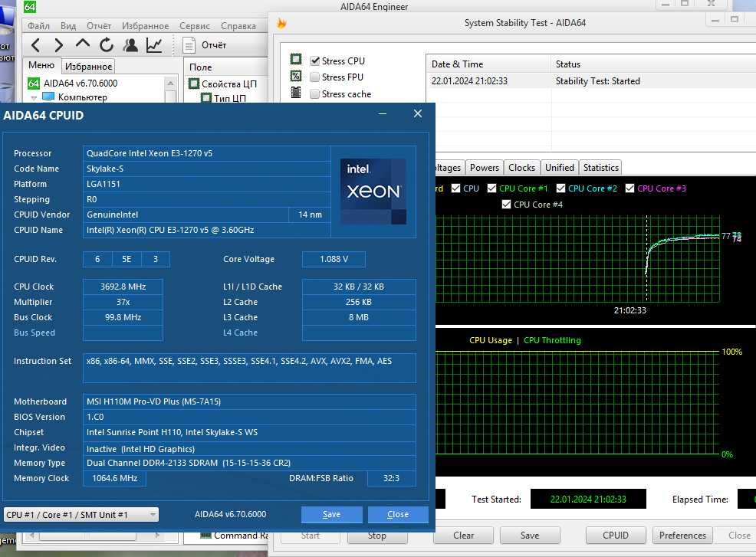Minimize the AIDA64 CPUID window

click(383, 113)
